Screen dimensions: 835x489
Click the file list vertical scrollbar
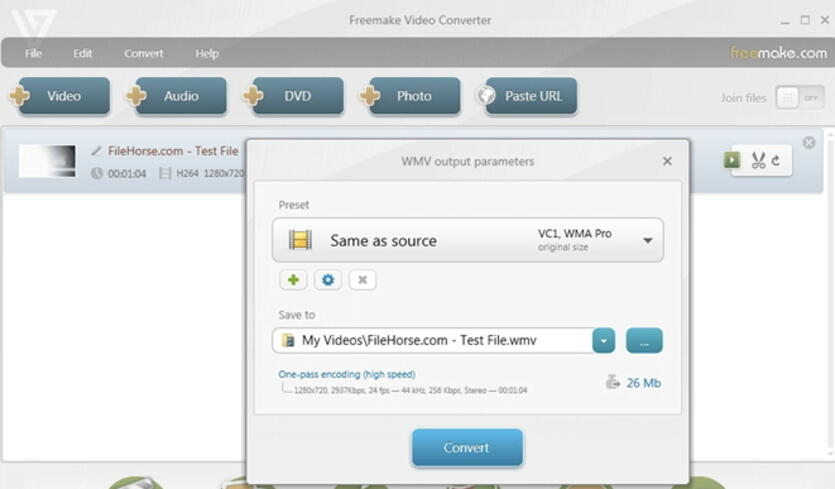click(829, 293)
